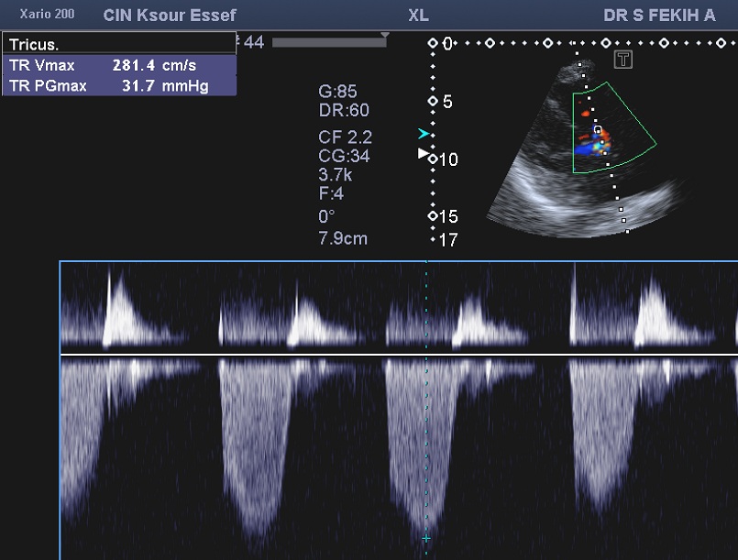Click the CG:34 color gain readout
The image size is (738, 560).
pos(344,156)
